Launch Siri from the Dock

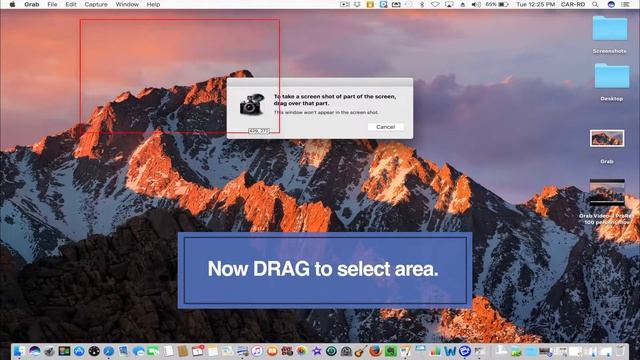35,351
